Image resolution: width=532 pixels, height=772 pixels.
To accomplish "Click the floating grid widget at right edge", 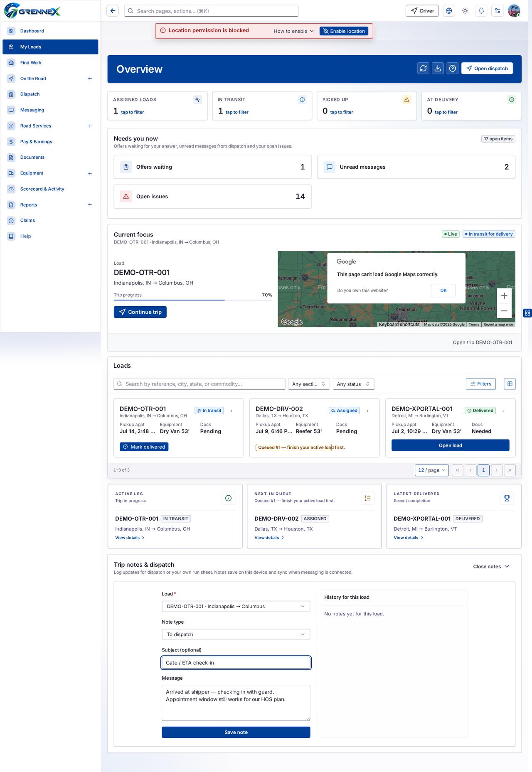I will point(527,313).
